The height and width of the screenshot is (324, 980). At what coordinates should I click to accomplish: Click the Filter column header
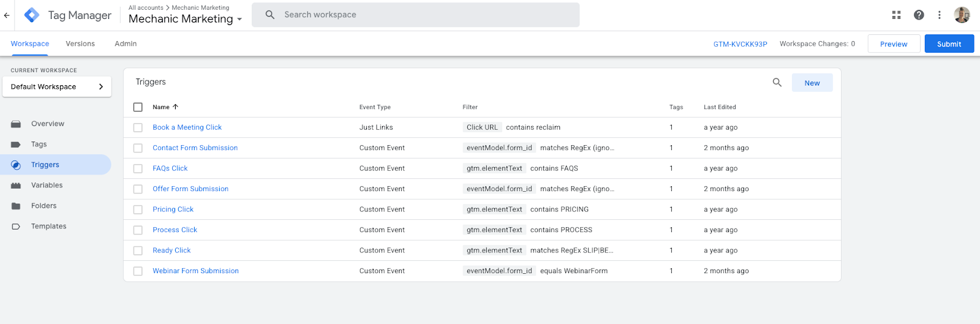tap(470, 107)
